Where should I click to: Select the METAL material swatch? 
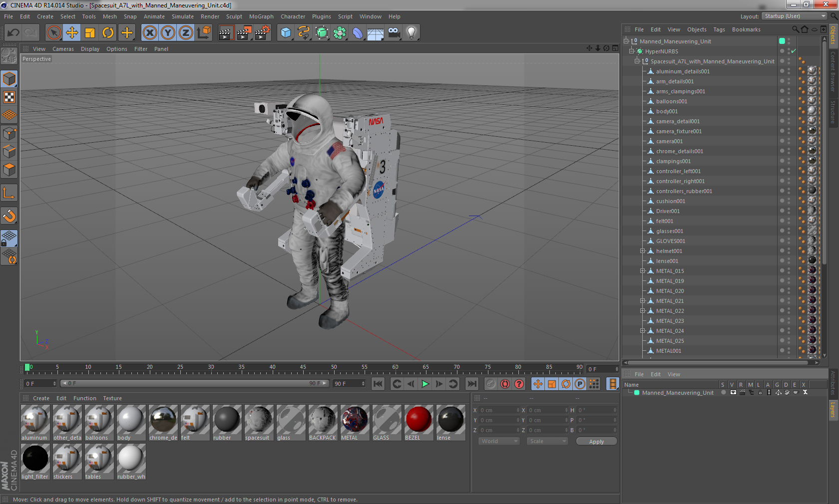(x=355, y=422)
